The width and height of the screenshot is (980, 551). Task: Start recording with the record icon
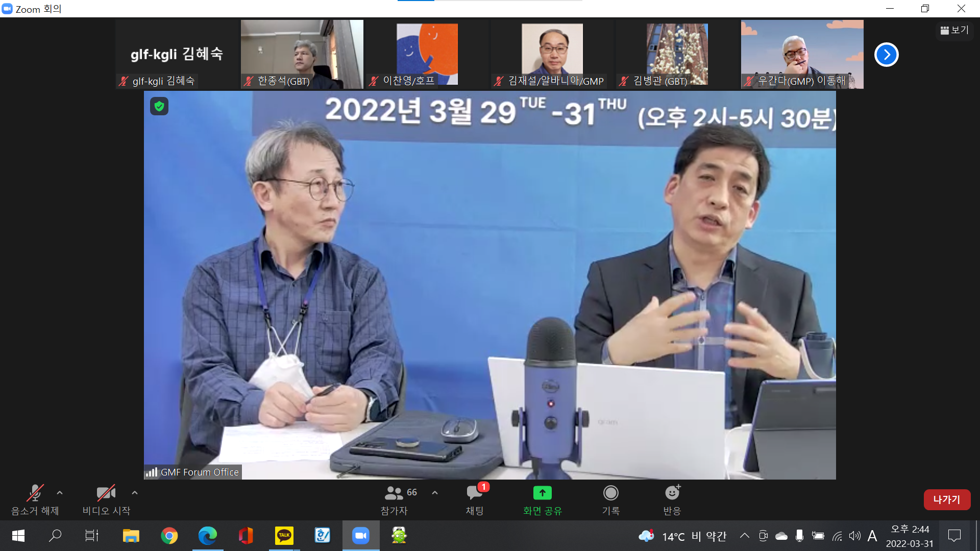pos(610,493)
